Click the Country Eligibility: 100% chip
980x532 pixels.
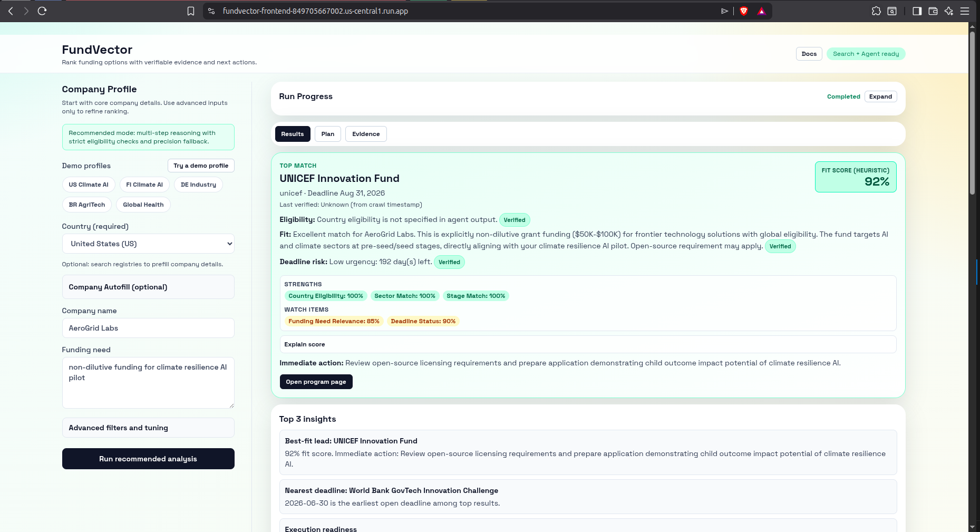click(326, 296)
